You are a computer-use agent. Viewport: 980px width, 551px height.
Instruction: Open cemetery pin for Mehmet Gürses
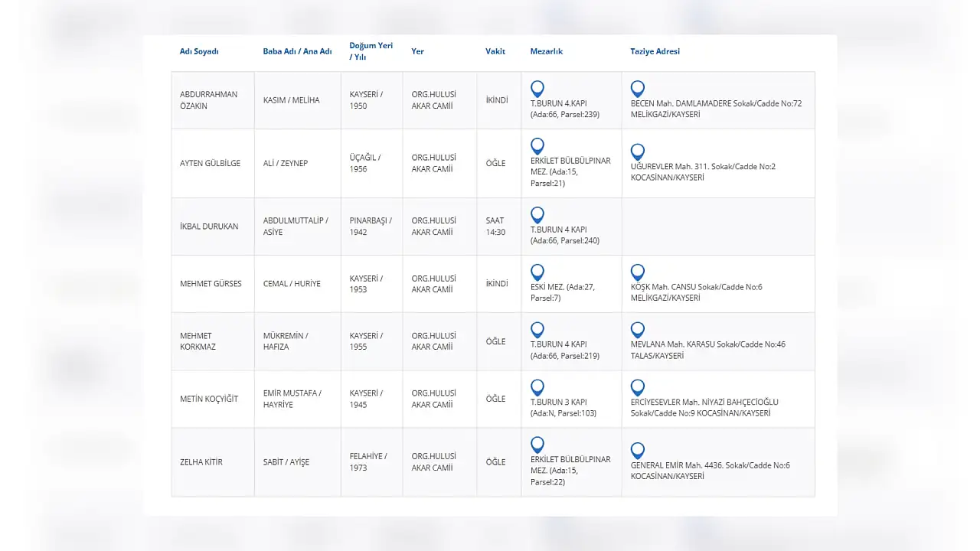coord(537,272)
